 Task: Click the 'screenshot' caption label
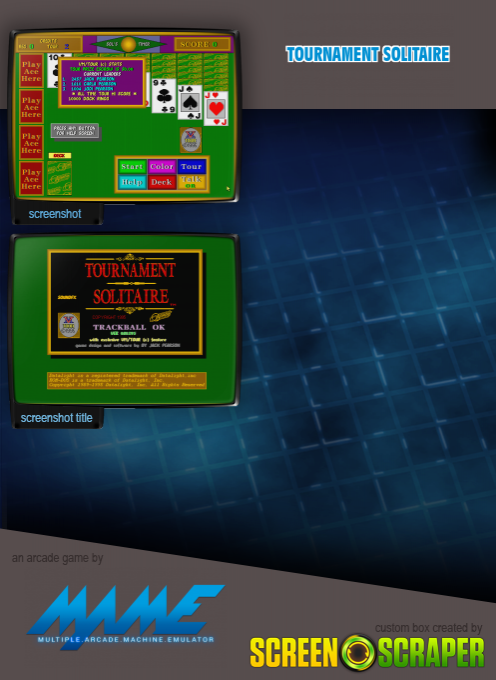click(x=55, y=214)
